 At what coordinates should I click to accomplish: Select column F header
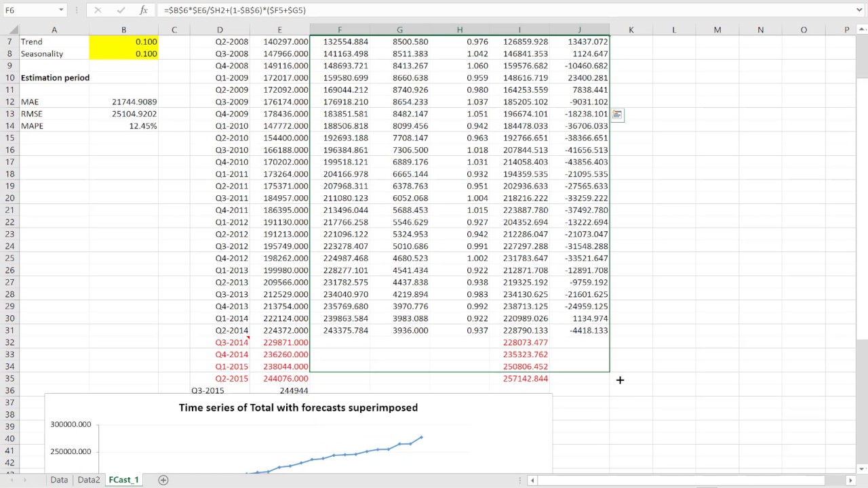tap(340, 30)
